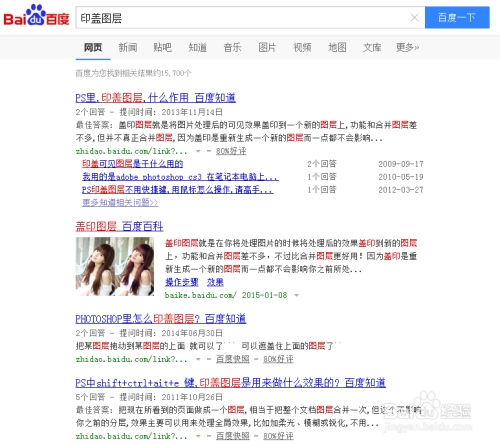The height and width of the screenshot is (444, 500).
Task: Click the result count text 百度为您找到相关结果
Action: tap(133, 73)
